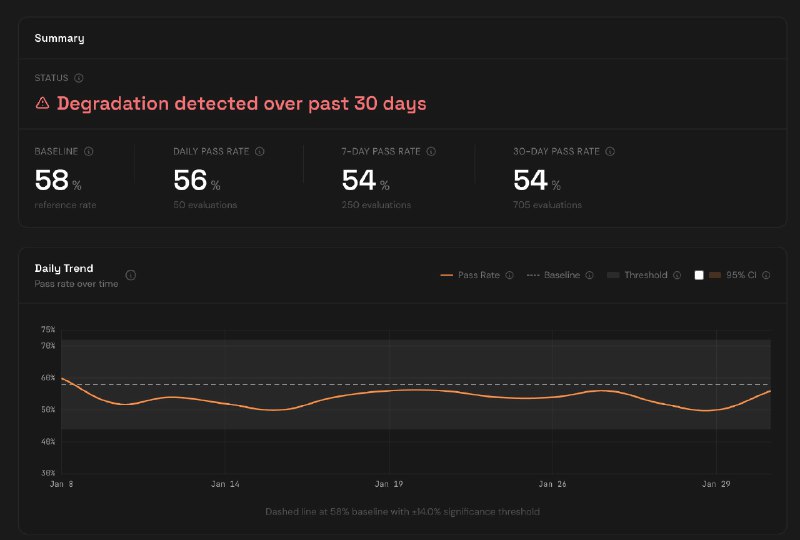
Task: Click the Jan 19 x-axis date label
Action: (388, 484)
